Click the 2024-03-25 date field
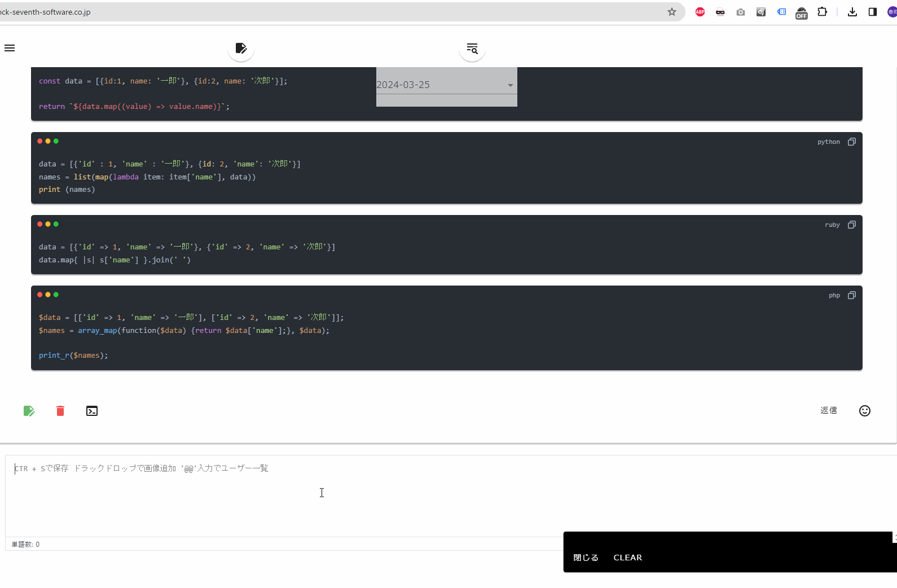 [x=446, y=85]
